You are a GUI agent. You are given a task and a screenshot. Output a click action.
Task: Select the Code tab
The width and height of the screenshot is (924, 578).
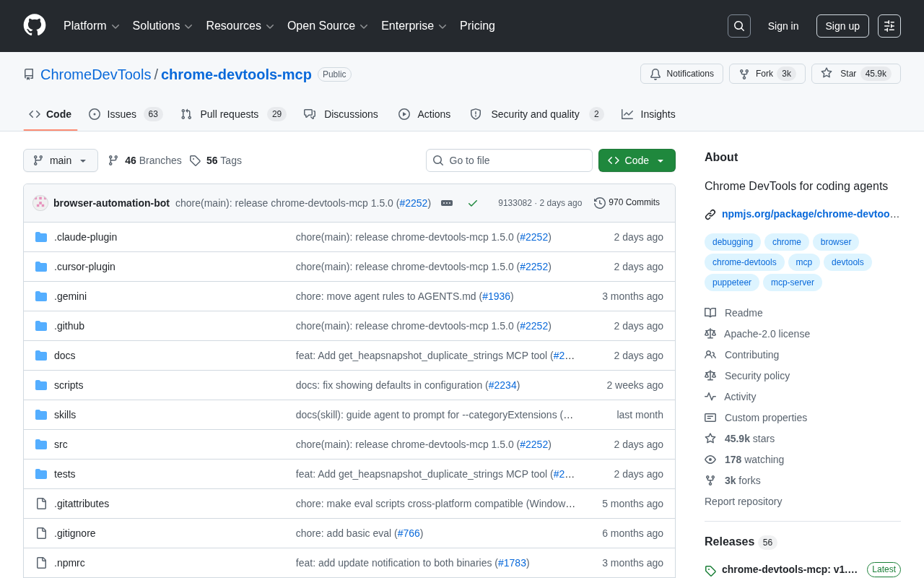(50, 114)
